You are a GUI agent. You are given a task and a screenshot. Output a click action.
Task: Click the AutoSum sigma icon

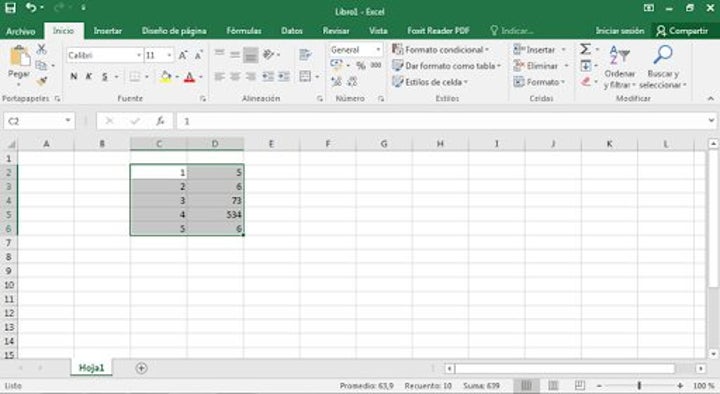(x=585, y=49)
